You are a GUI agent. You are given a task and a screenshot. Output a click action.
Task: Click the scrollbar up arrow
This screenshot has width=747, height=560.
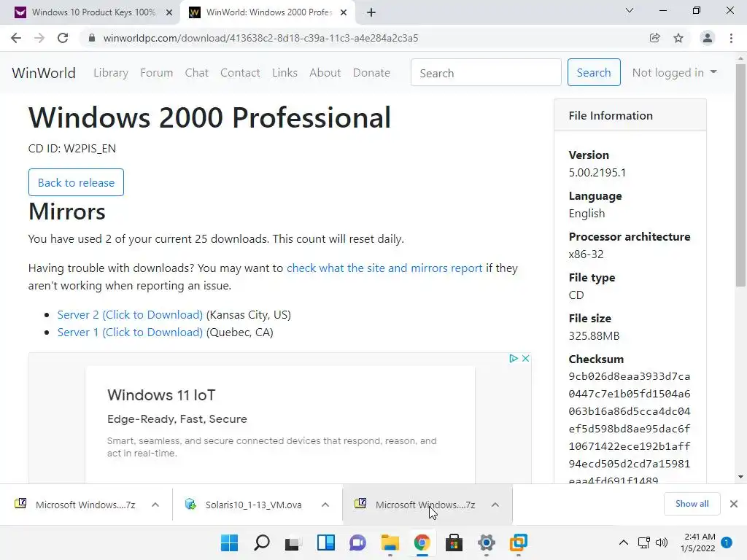click(x=740, y=59)
